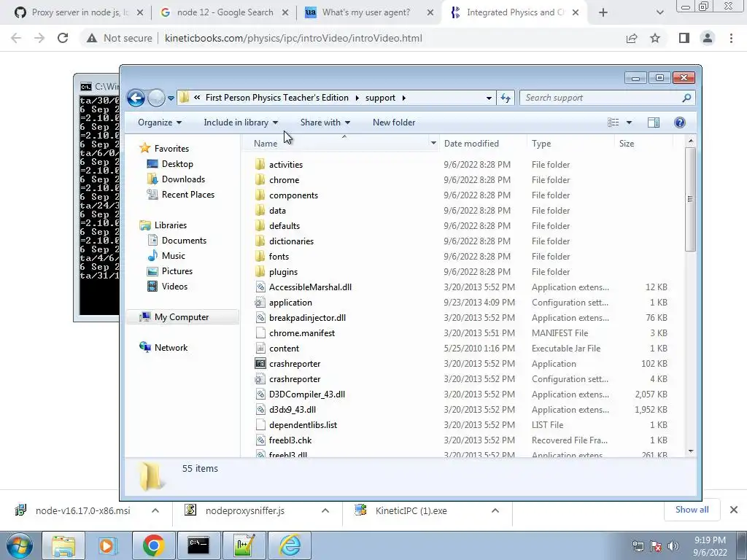Screen dimensions: 747x560
Task: Switch to node 12 Google Search tab
Action: 225,12
